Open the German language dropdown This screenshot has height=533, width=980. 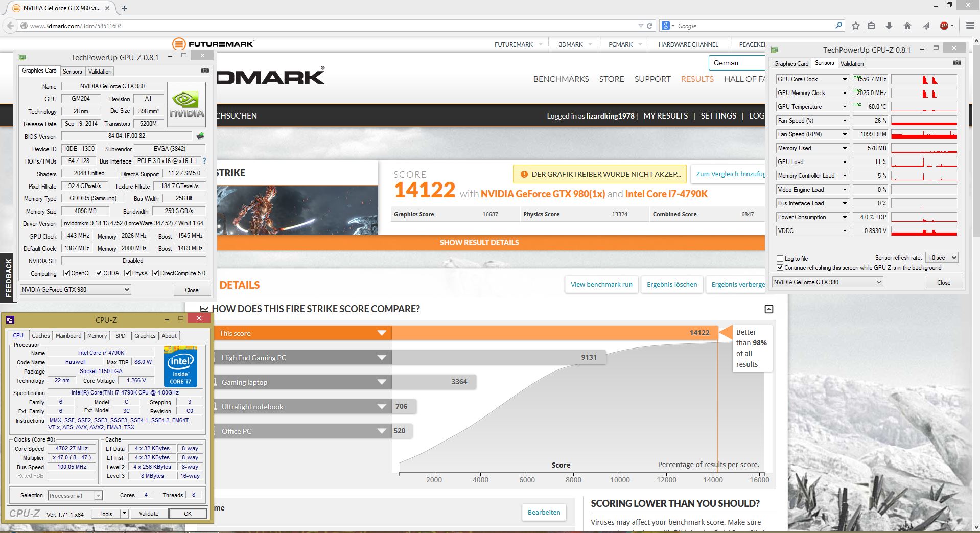736,63
